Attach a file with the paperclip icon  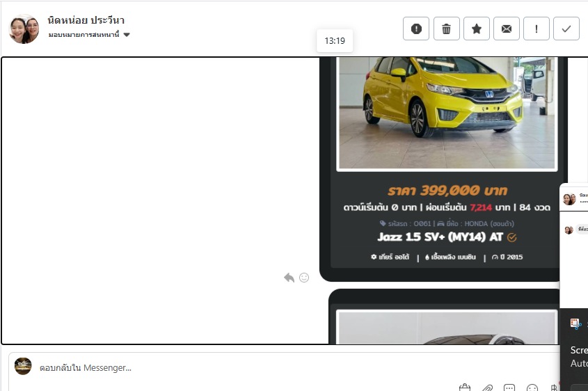click(x=487, y=388)
